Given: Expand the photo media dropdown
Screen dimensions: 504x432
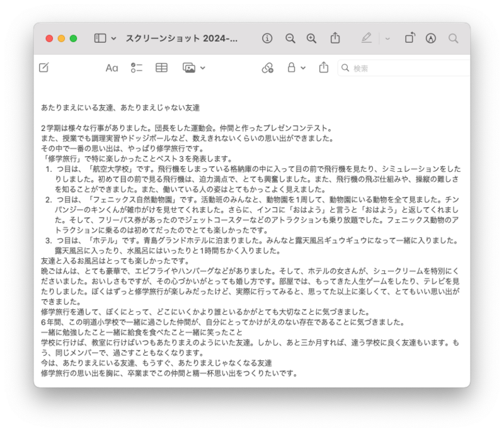Looking at the screenshot, I should coord(194,67).
